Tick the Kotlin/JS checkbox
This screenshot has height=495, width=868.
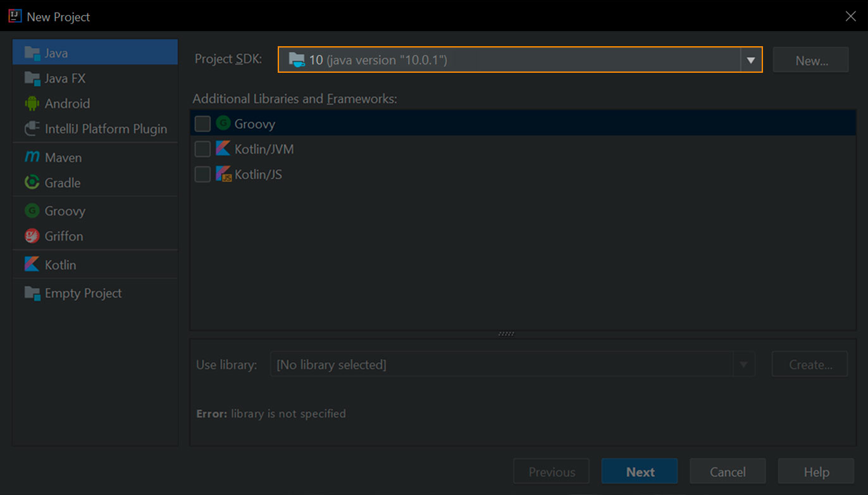coord(202,174)
